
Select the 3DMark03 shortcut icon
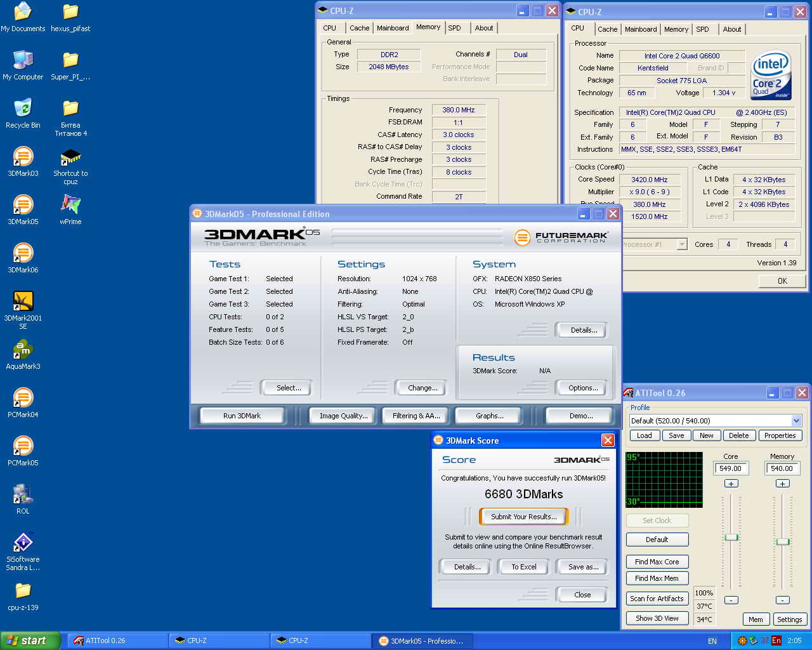pyautogui.click(x=23, y=162)
